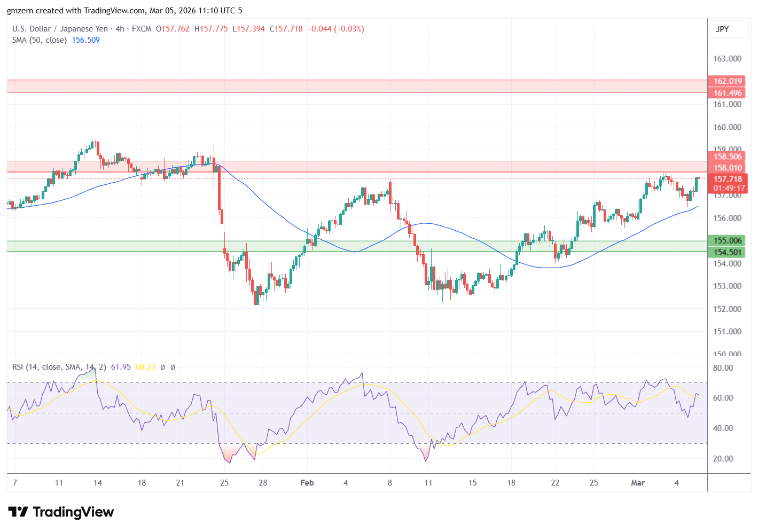Click the open price value O157.762
Image resolution: width=758 pixels, height=532 pixels.
click(173, 29)
